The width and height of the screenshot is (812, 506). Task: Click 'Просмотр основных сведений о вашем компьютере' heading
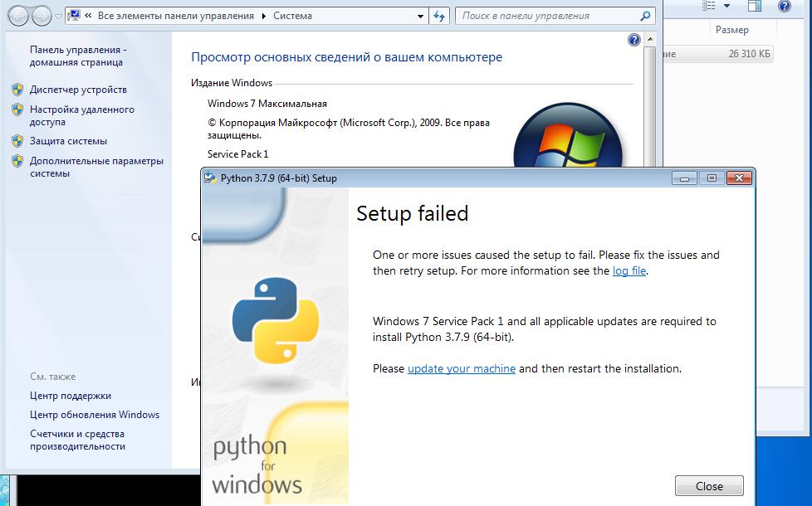pos(346,57)
